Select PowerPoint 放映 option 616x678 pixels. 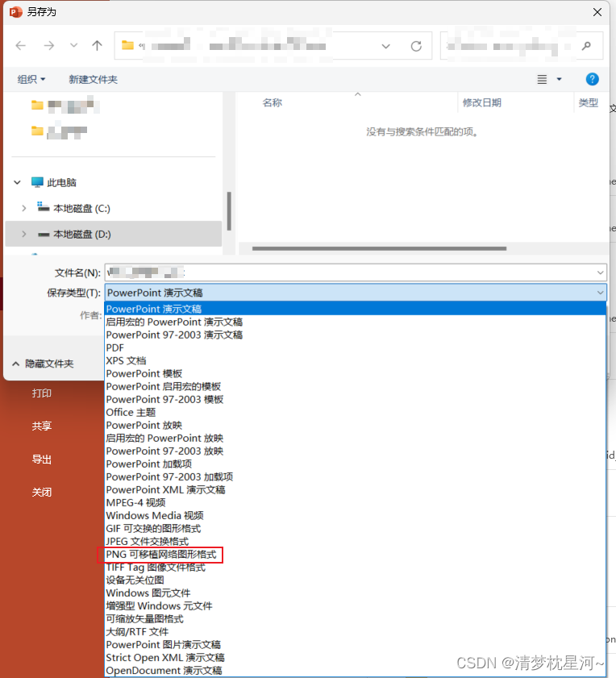coord(355,426)
